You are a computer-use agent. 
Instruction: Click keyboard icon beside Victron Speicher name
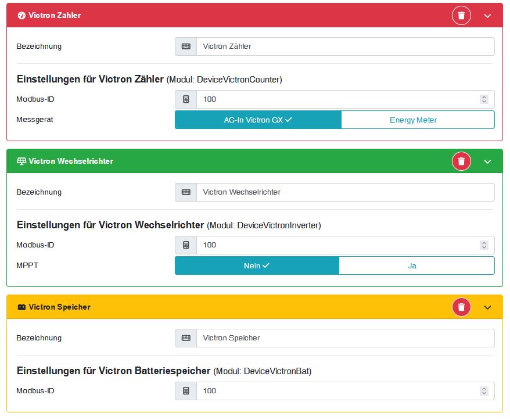(186, 338)
